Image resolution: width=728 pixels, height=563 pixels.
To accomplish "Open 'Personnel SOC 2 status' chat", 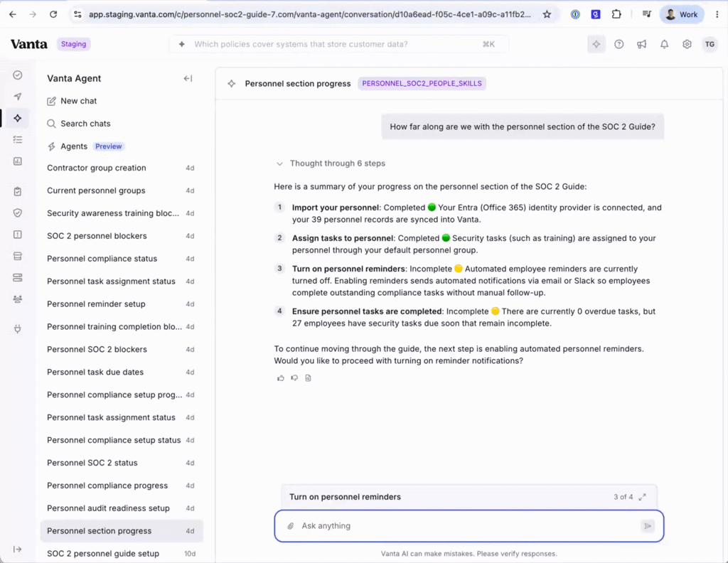I will pyautogui.click(x=121, y=463).
